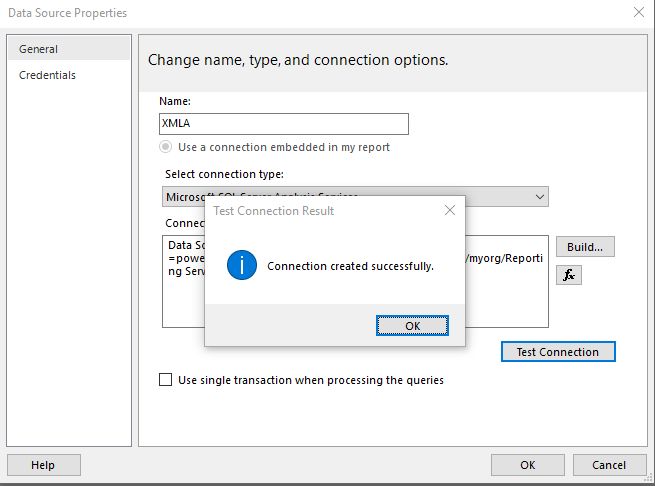
Task: Click the Help button
Action: [43, 465]
